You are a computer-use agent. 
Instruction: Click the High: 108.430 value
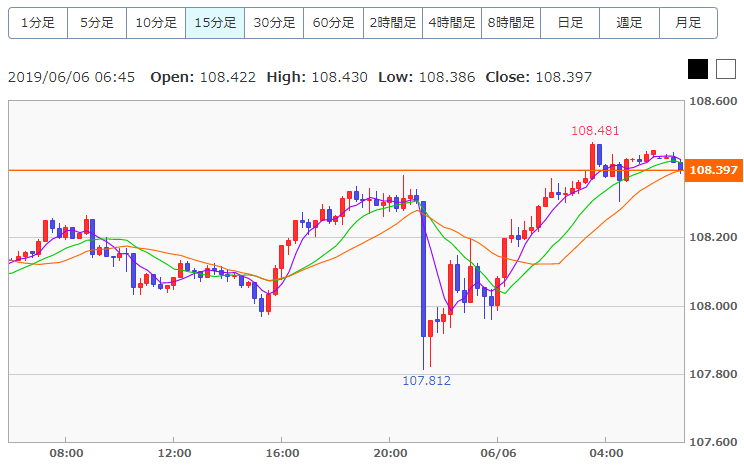pos(317,77)
